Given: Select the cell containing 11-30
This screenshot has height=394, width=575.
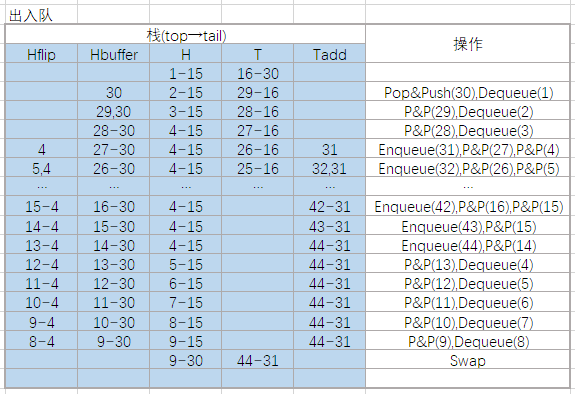Looking at the screenshot, I should pyautogui.click(x=114, y=302).
